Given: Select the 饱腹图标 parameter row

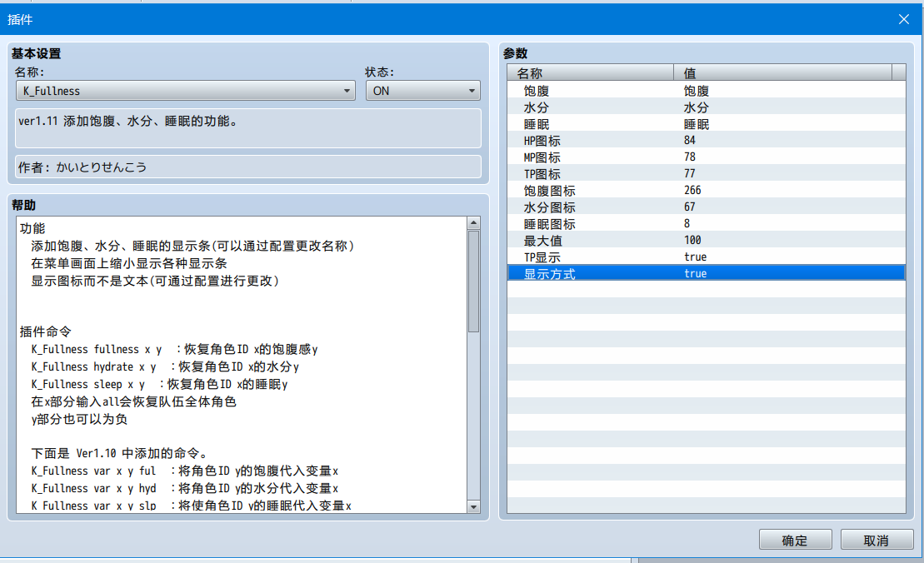Looking at the screenshot, I should tap(706, 190).
